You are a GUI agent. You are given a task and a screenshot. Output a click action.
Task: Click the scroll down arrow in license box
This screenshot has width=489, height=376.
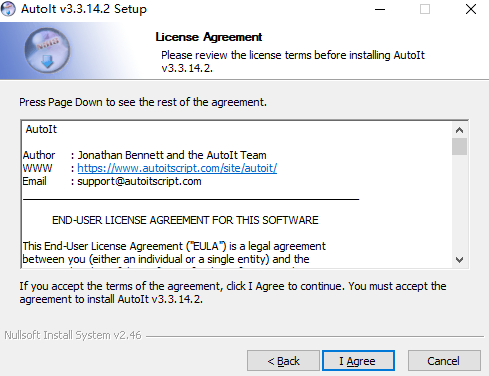pos(459,260)
